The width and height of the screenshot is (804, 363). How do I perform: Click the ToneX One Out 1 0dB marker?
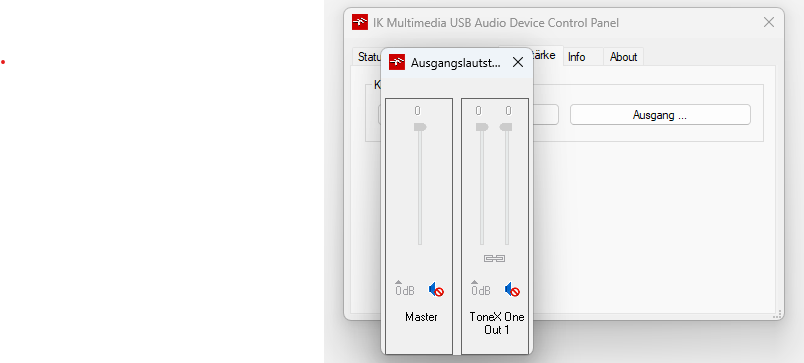pyautogui.click(x=480, y=289)
